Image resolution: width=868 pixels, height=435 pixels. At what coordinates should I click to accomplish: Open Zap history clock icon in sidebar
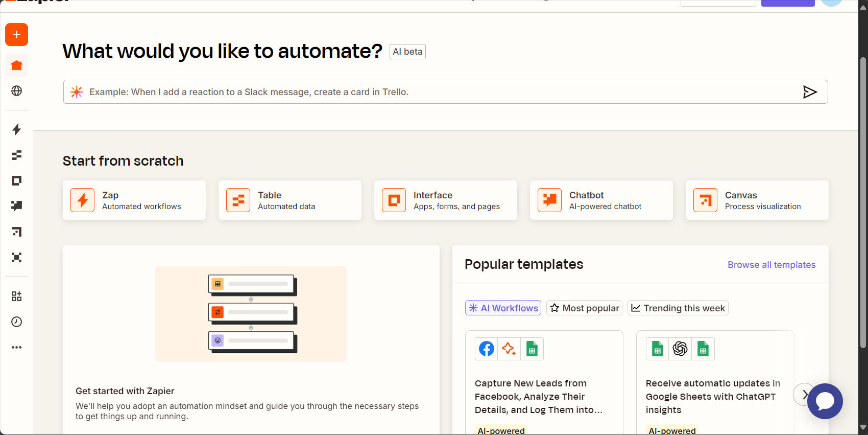[16, 322]
